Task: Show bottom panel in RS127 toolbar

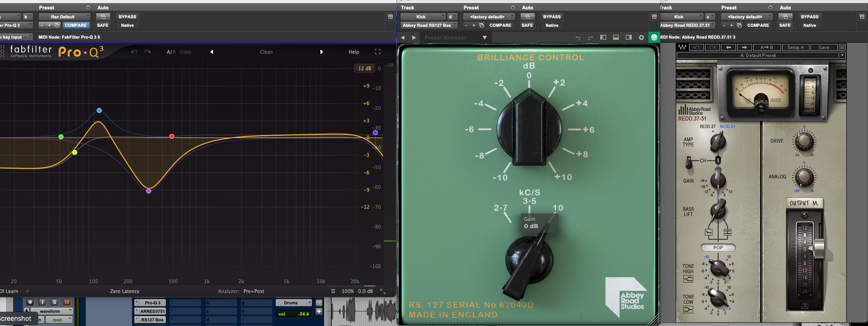Action: pos(616,37)
